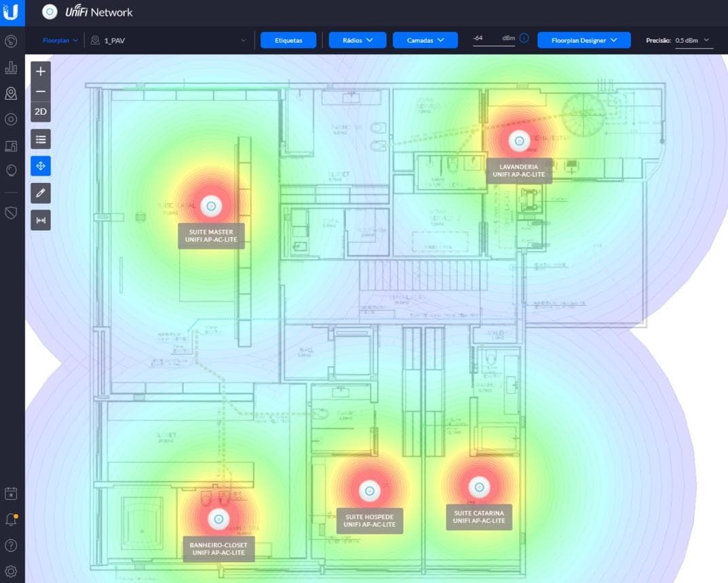Click the Banheiro-Closet access point icon

coord(218,519)
